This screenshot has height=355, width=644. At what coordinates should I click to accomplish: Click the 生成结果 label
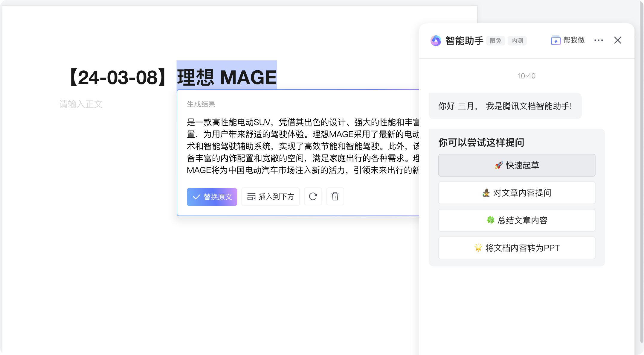(x=201, y=104)
